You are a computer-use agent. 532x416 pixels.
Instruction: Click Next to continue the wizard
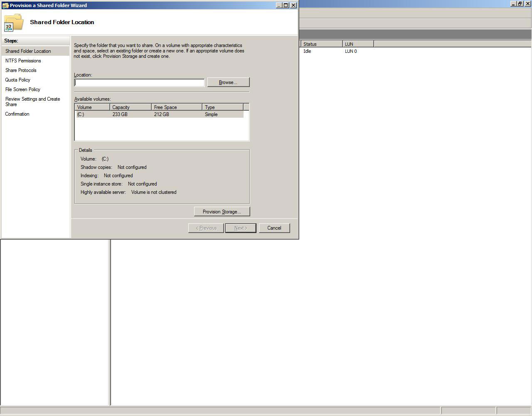pyautogui.click(x=240, y=228)
